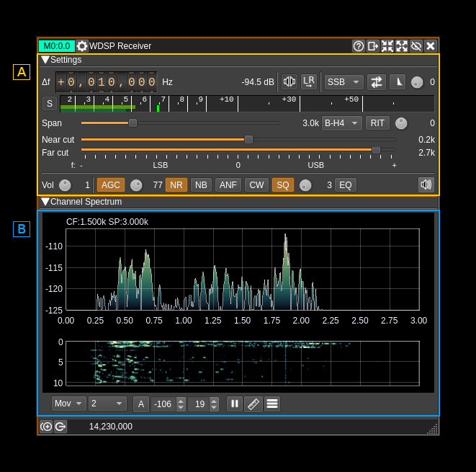Disable the SQ squelch button
Image resolution: width=476 pixels, height=472 pixels.
283,185
